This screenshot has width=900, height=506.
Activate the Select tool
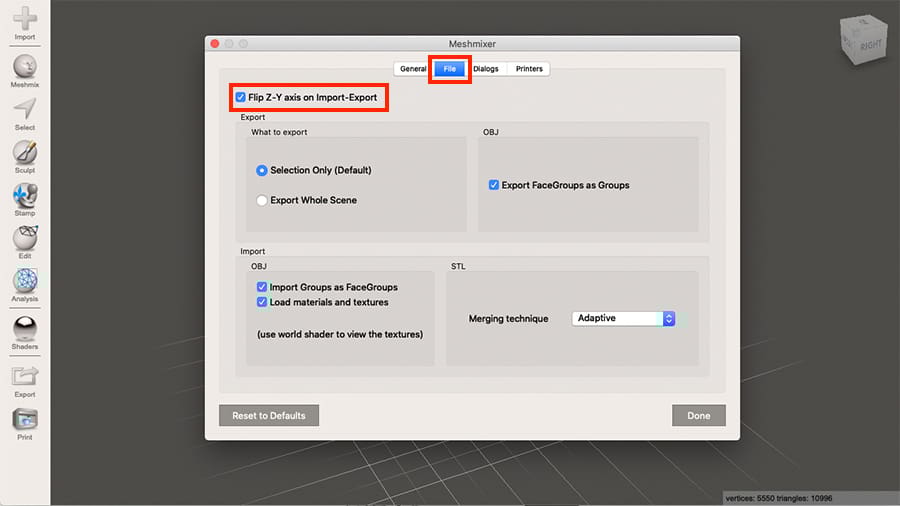coord(25,114)
